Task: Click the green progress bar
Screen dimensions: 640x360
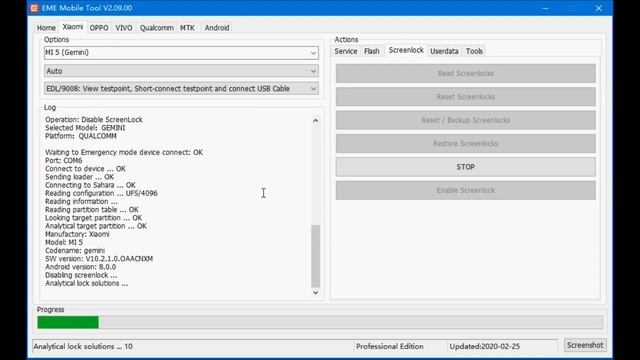Action: (x=68, y=322)
